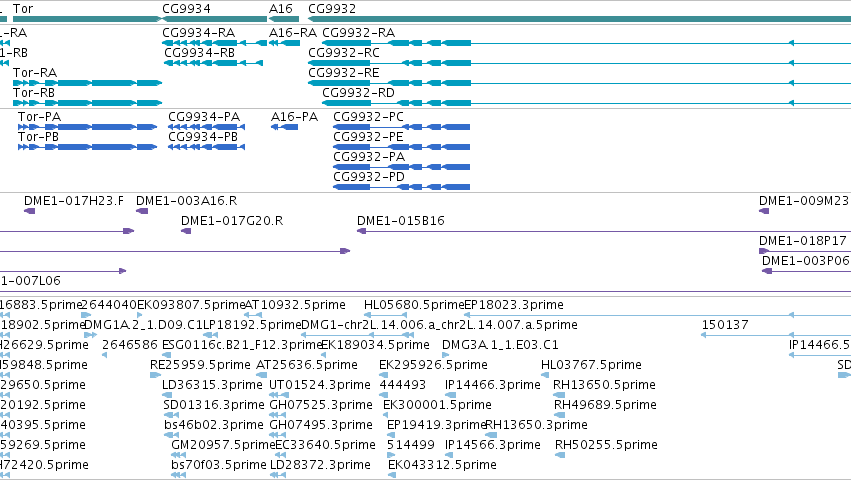
Task: Click EST RE25959.5prime
Action: (200, 365)
